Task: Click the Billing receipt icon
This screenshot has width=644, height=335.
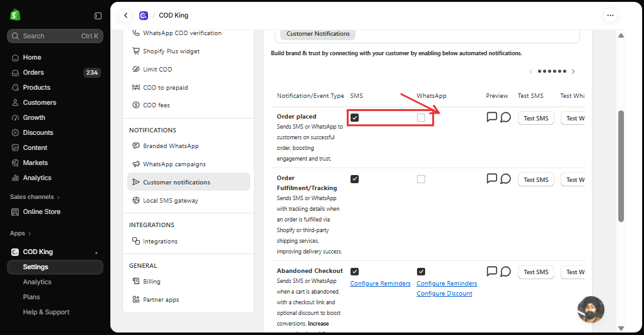Action: (x=136, y=281)
